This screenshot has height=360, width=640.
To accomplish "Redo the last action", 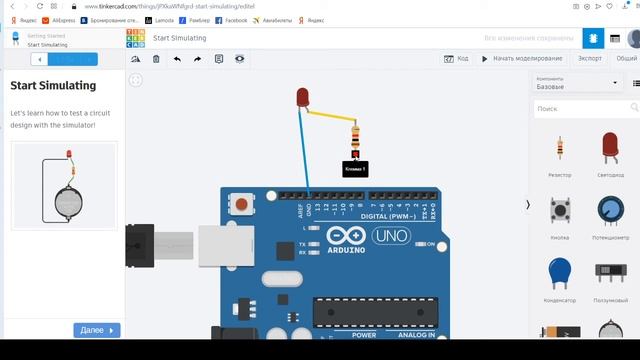I will [x=198, y=59].
